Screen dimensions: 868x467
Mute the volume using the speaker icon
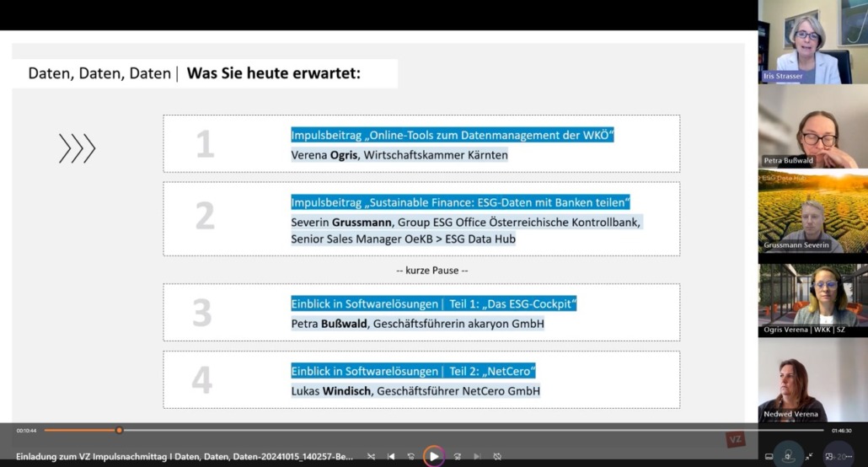point(788,456)
